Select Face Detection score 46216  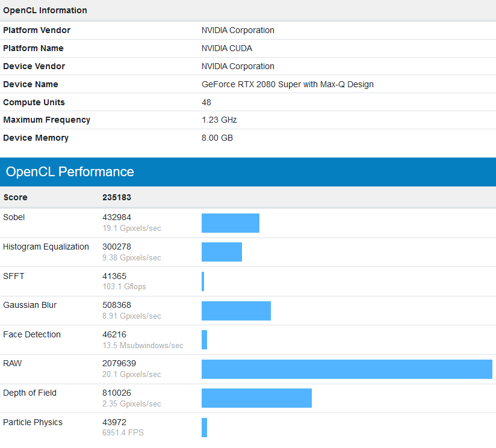pyautogui.click(x=114, y=334)
